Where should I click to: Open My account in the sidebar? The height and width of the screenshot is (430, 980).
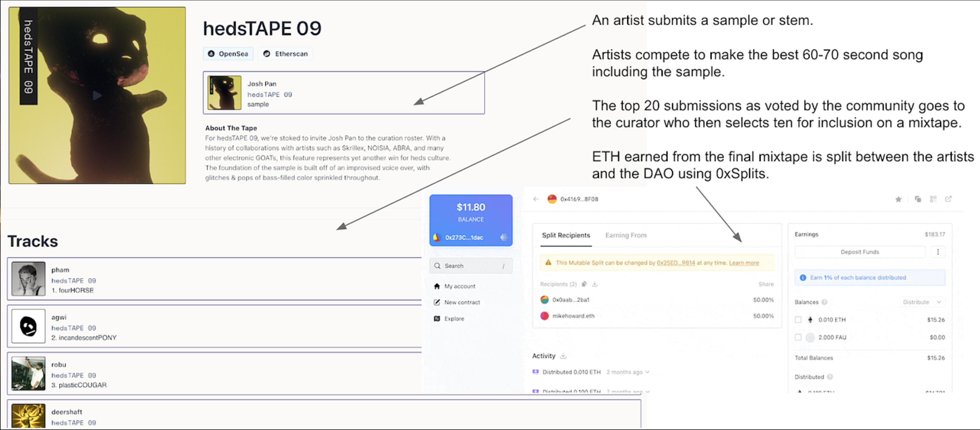tap(460, 286)
